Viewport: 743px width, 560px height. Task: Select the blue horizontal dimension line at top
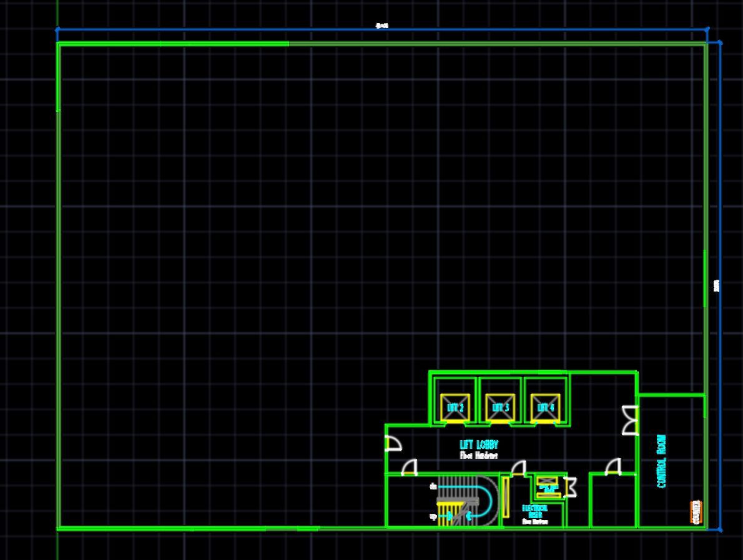(x=382, y=30)
